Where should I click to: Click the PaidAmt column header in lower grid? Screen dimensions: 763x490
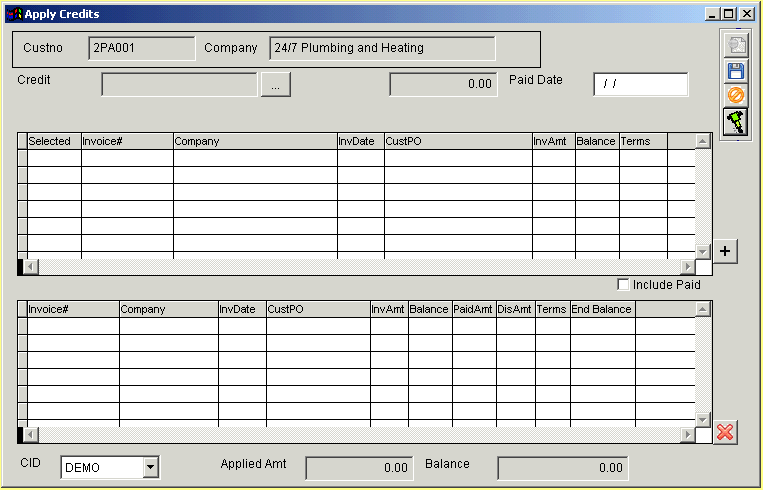tap(474, 309)
